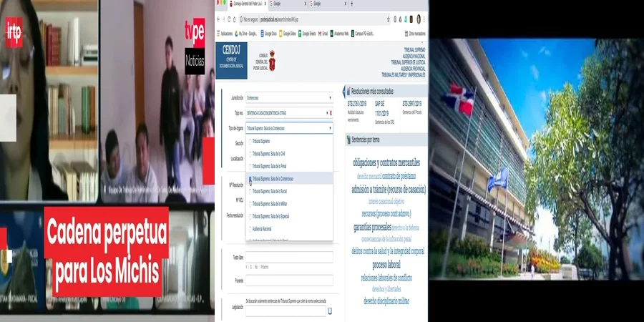Click the Chrome profile avatar
This screenshot has width=644, height=322.
419,19
